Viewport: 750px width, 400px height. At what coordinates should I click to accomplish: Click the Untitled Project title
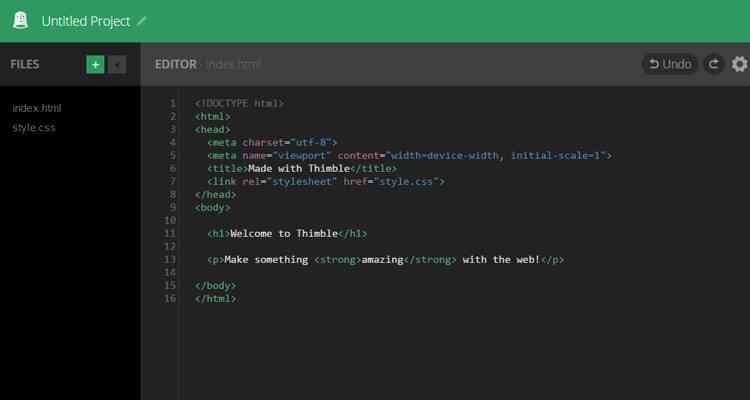click(86, 22)
